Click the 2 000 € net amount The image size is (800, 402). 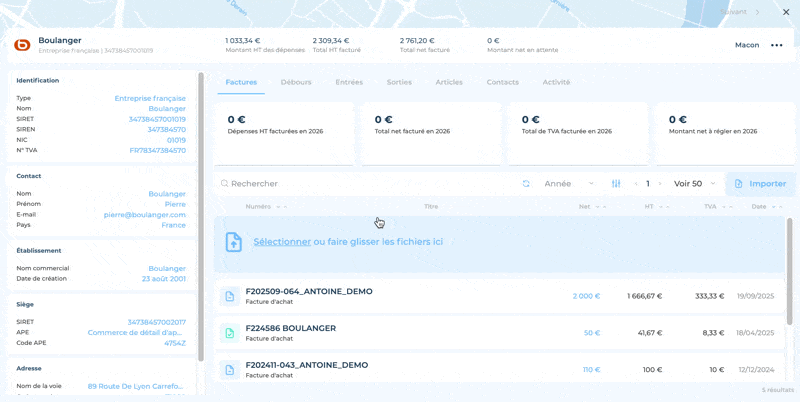pos(586,296)
